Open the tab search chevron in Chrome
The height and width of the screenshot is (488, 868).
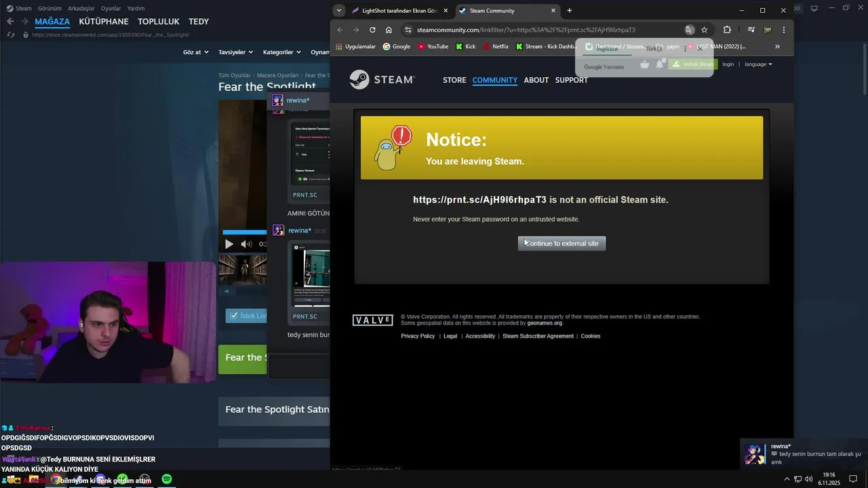(339, 10)
